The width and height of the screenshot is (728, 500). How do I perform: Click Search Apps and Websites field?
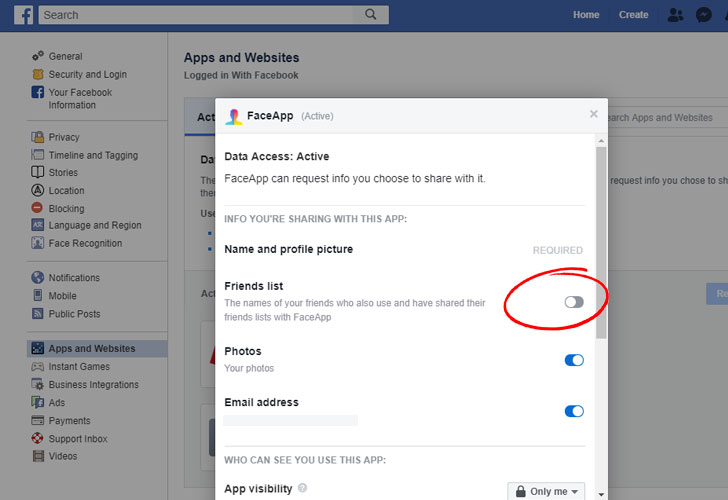[x=667, y=117]
